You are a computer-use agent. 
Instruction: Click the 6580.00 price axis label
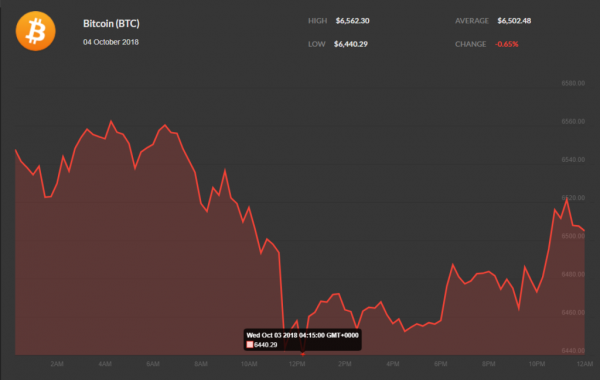coord(573,83)
